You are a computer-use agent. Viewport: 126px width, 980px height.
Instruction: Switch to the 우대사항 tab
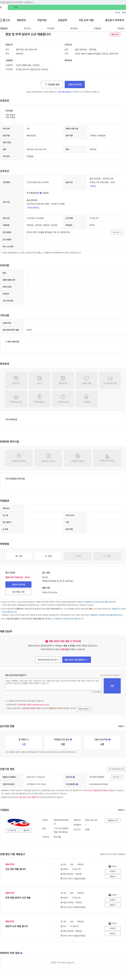pyautogui.click(x=51, y=29)
